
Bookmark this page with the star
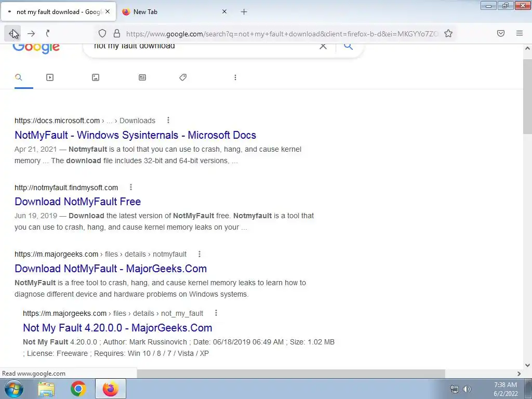tap(448, 33)
